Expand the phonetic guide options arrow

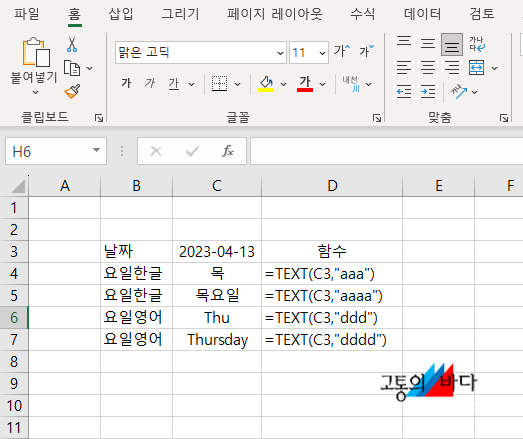point(369,84)
